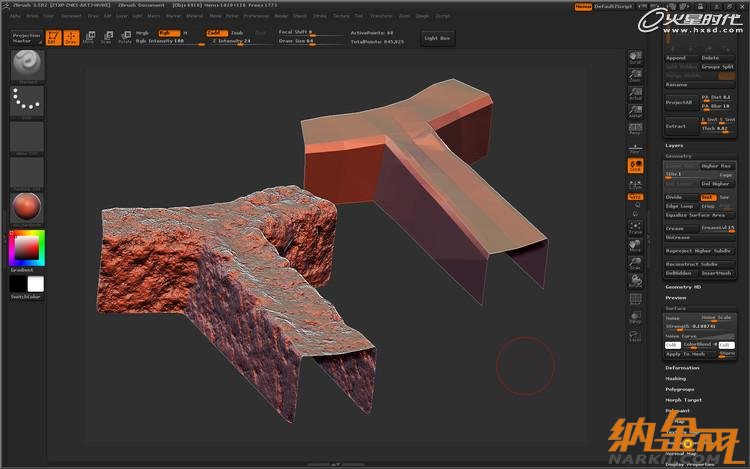750x469 pixels.
Task: Open the Preferences menu
Action: (256, 16)
